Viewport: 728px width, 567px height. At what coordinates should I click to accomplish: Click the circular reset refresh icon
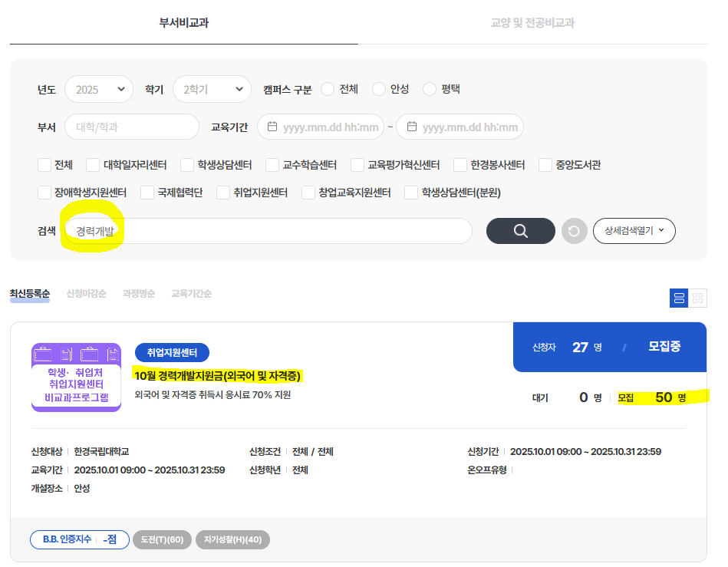click(574, 231)
